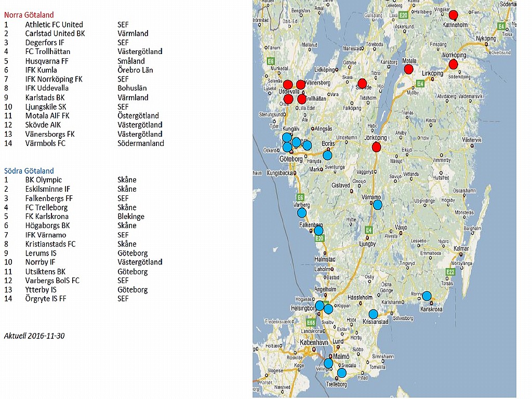The width and height of the screenshot is (532, 399).
Task: Click the København city label on map
Action: tap(315, 342)
